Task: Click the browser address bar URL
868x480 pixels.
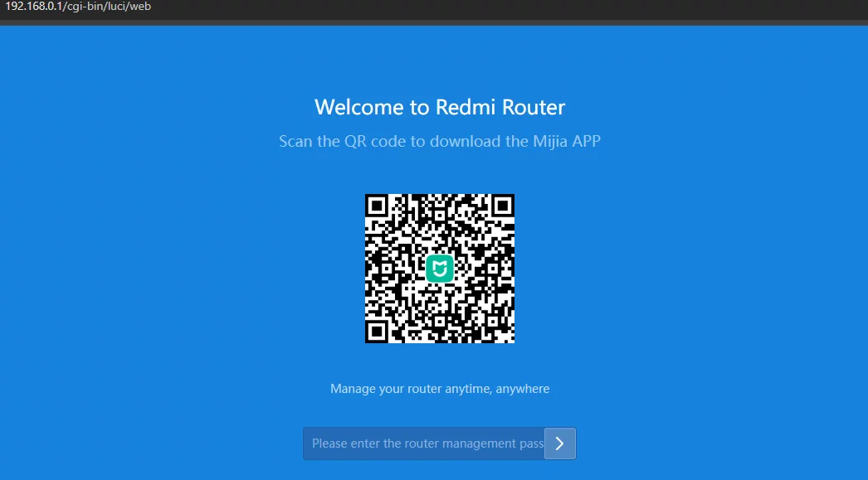Action: pos(78,7)
